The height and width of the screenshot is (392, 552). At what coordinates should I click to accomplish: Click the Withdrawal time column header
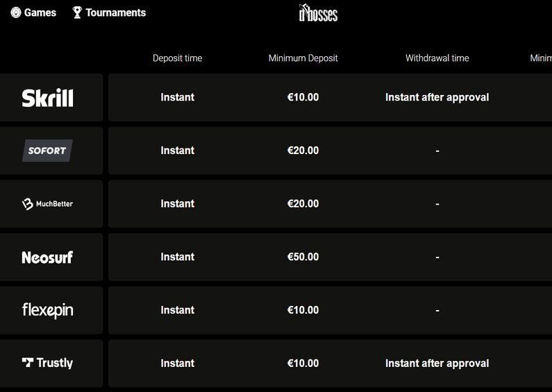tap(437, 58)
